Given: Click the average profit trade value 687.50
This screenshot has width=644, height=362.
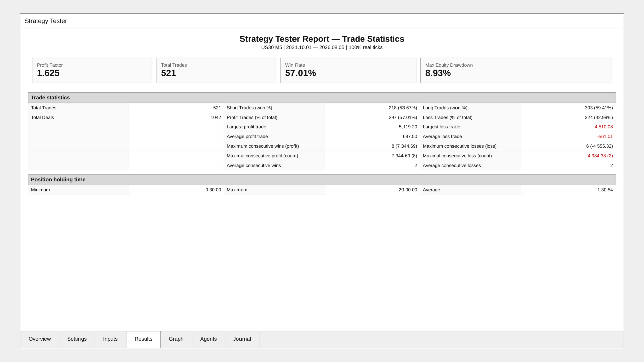Looking at the screenshot, I should click(x=410, y=137).
